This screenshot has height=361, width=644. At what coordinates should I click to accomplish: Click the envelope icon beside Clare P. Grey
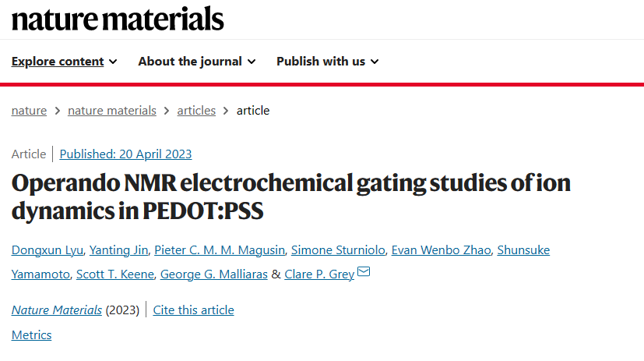click(364, 271)
